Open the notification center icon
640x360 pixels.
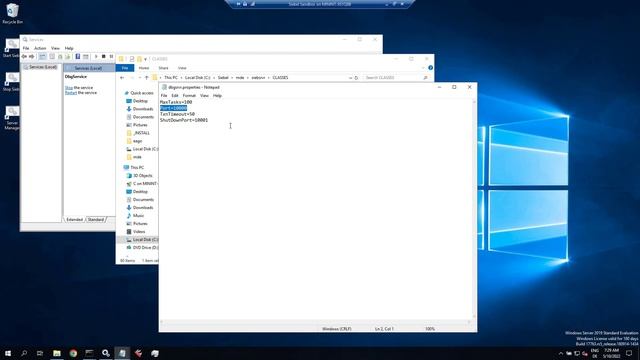tap(629, 353)
